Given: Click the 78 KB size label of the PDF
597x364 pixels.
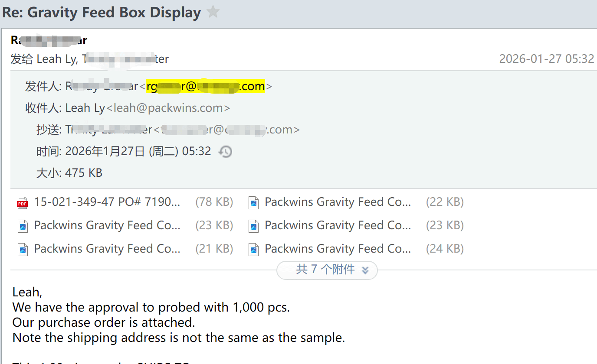Looking at the screenshot, I should click(214, 202).
